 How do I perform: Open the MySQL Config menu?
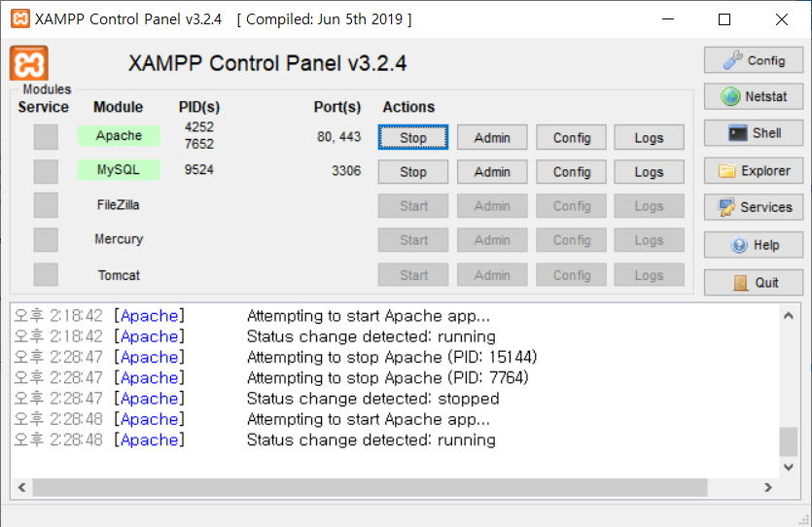571,171
